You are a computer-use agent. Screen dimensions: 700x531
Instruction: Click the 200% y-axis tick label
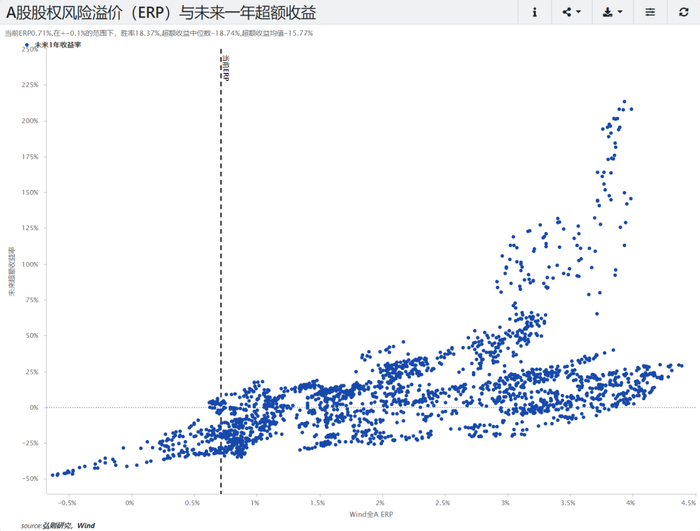30,121
